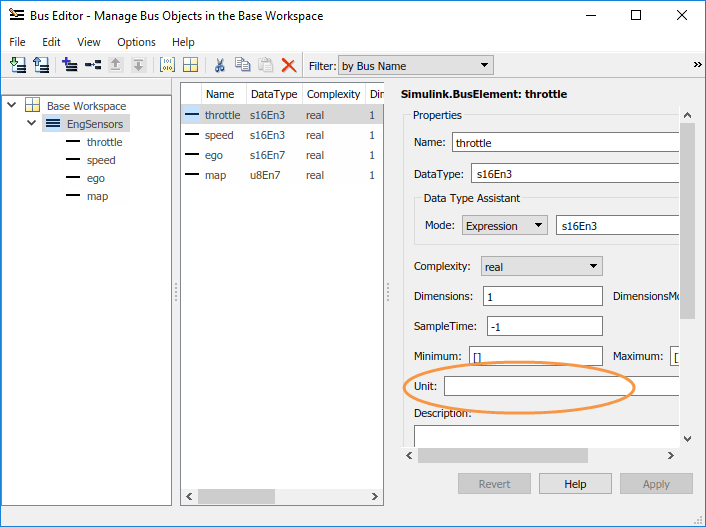
Task: Open the Options menu
Action: point(136,42)
